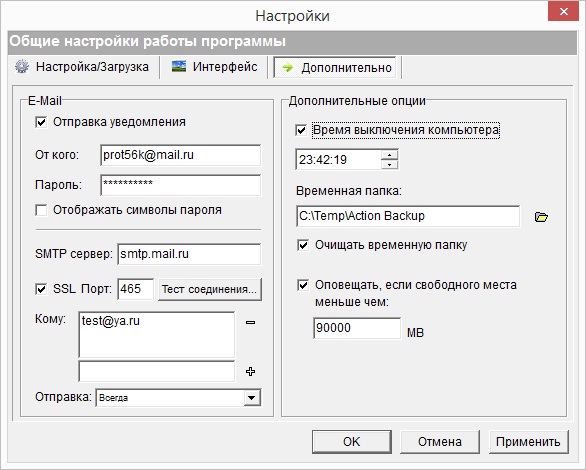
Task: Toggle the Отправка уведомления checkbox
Action: pyautogui.click(x=41, y=122)
